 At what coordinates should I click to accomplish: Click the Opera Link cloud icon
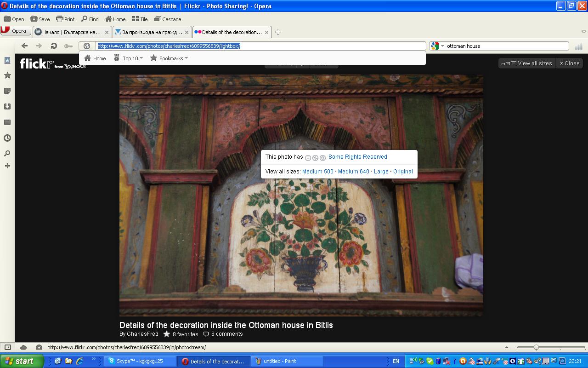[23, 347]
